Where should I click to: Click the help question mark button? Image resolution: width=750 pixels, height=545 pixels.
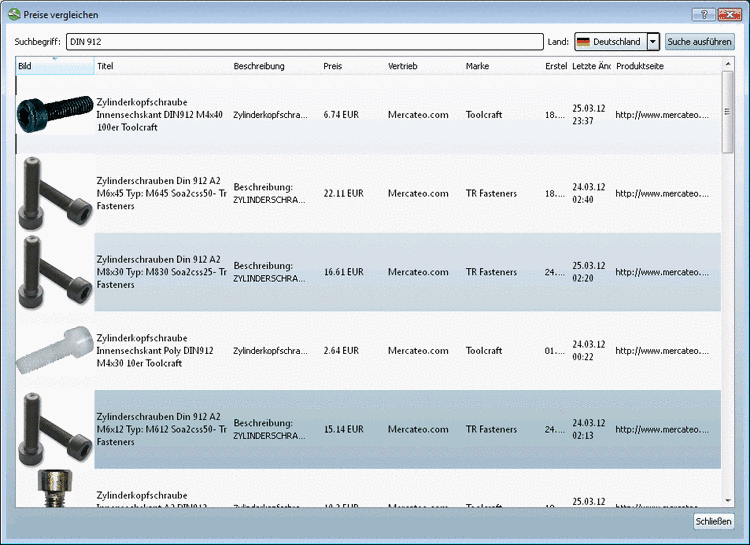(704, 14)
